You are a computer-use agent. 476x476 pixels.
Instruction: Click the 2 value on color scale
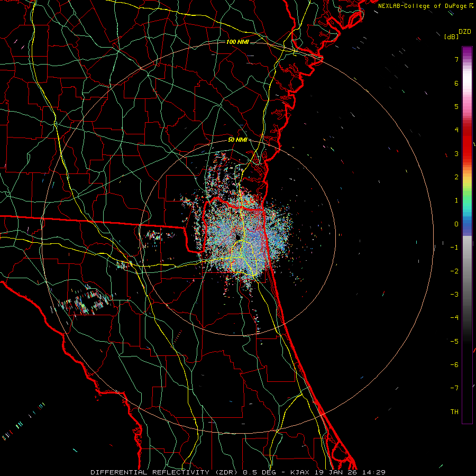[x=456, y=177]
